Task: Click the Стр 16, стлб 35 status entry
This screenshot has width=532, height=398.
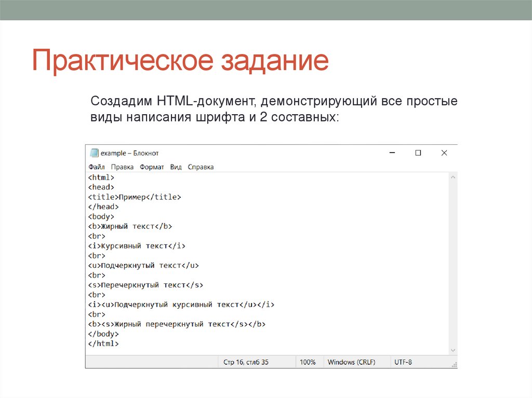Action: (246, 362)
